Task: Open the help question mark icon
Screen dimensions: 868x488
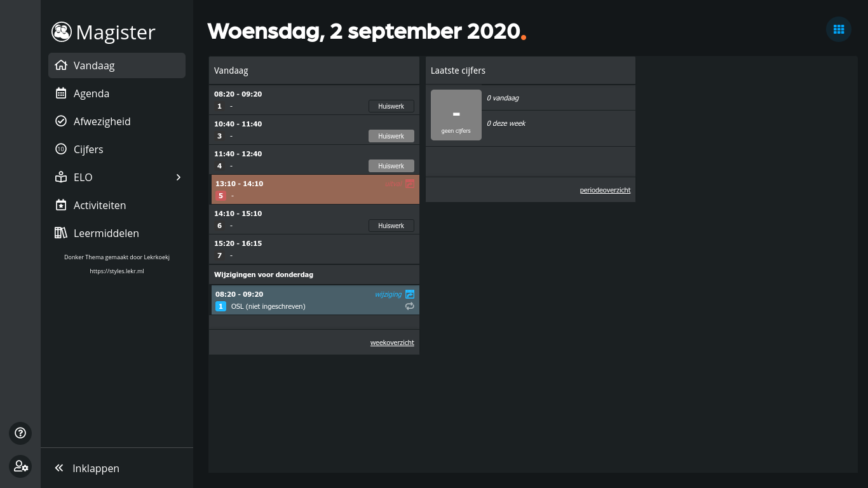Action: tap(20, 433)
